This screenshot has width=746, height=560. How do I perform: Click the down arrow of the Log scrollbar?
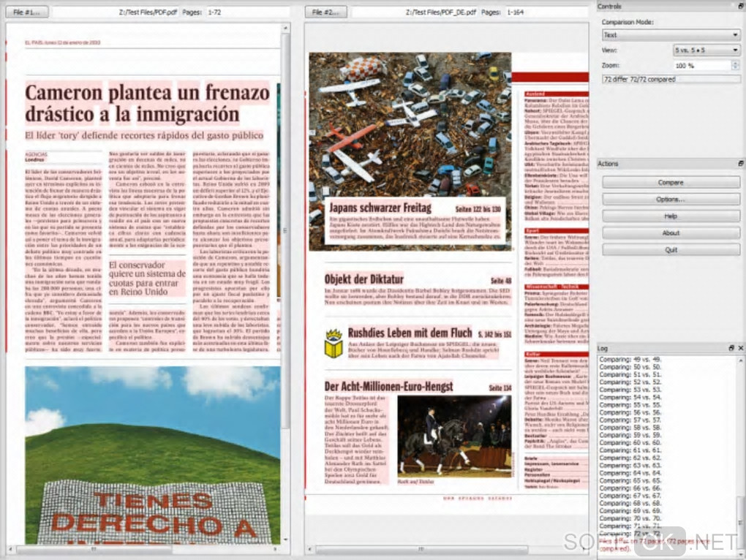pyautogui.click(x=741, y=554)
